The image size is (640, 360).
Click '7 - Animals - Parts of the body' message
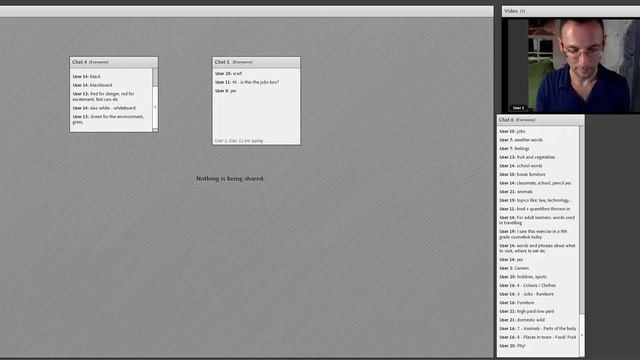point(538,328)
